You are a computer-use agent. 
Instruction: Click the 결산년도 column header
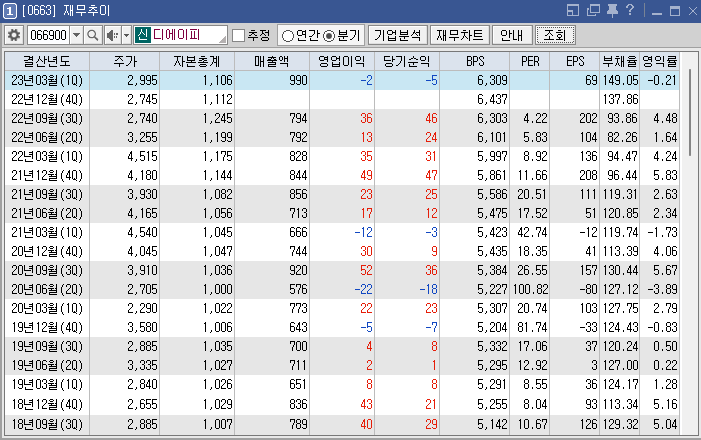(x=47, y=61)
